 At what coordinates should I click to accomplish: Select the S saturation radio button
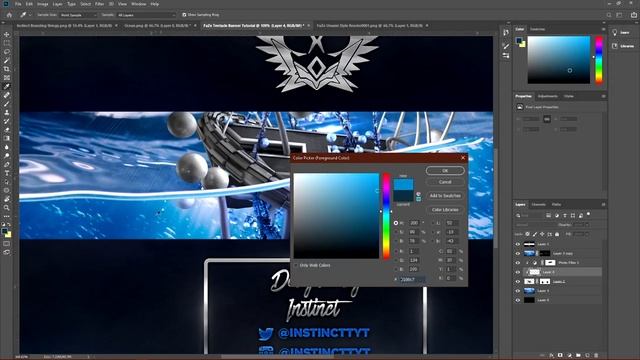pyautogui.click(x=396, y=232)
